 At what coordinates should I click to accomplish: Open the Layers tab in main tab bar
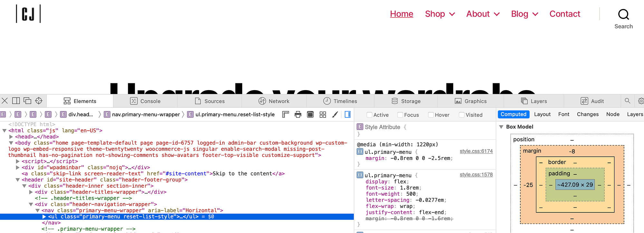pos(534,101)
